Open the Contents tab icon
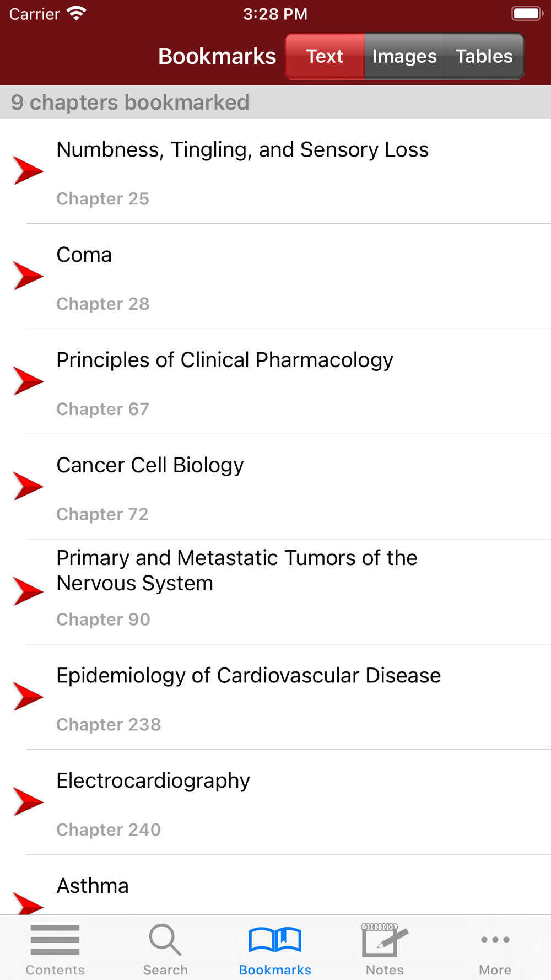 [x=55, y=940]
